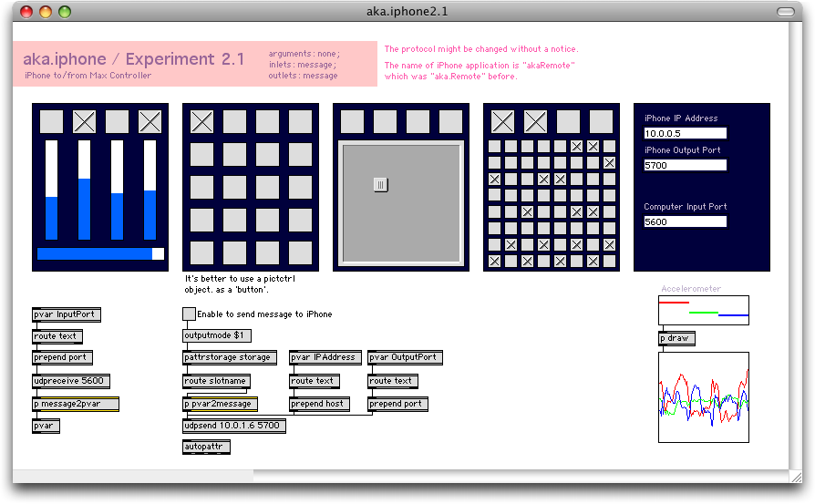Select the 'p pvar2message' subpatcher object
This screenshot has width=815, height=504.
[x=220, y=404]
